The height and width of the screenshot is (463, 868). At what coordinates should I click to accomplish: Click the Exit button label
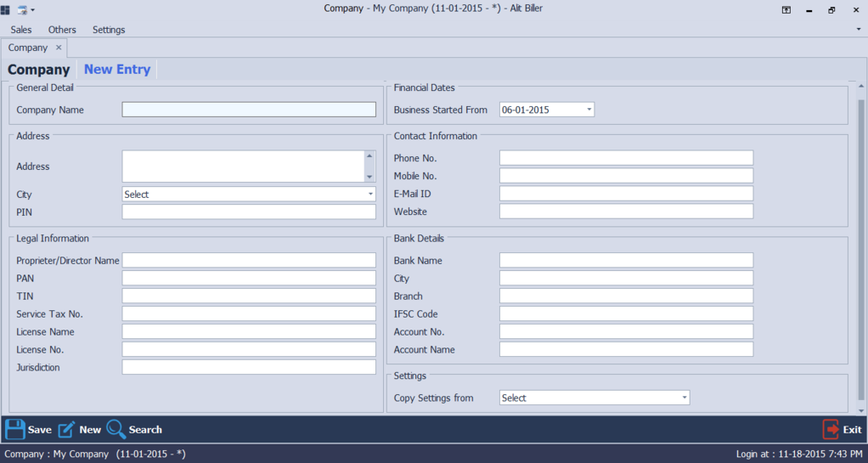click(x=852, y=430)
